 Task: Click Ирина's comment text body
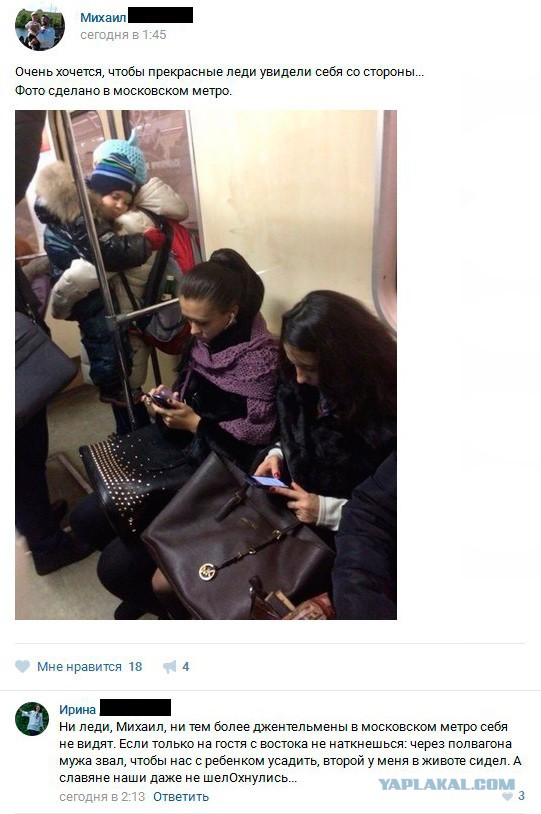pos(290,752)
